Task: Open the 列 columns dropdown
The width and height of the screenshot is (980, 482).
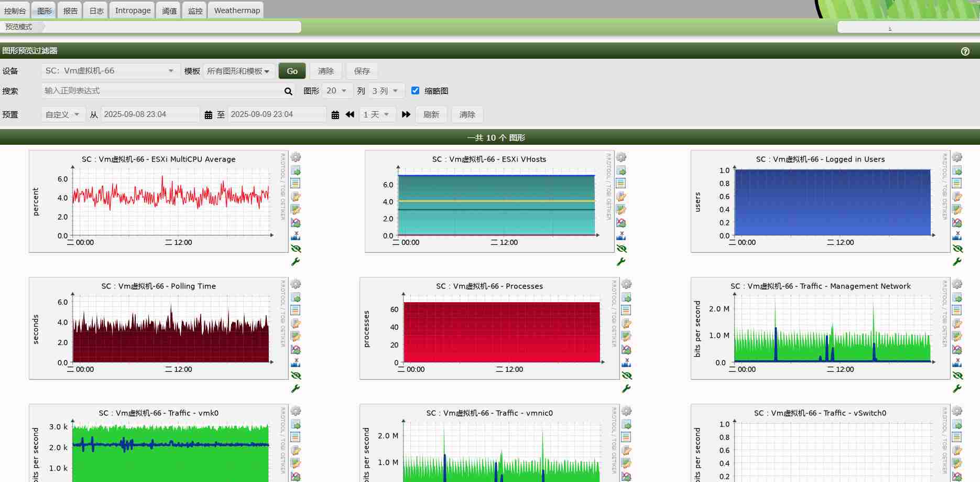Action: pos(386,91)
